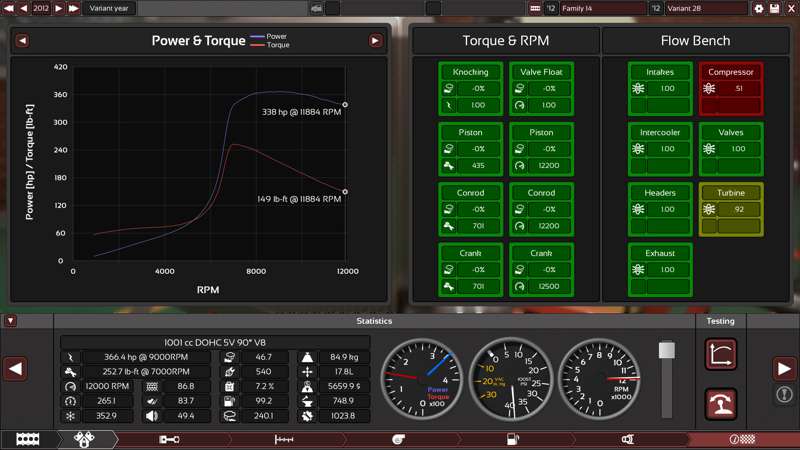Screen dimensions: 800x450
Task: Select the Flow Bench header tab
Action: pyautogui.click(x=695, y=41)
